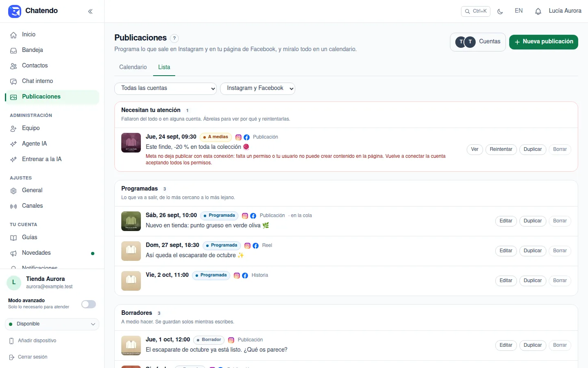Click the Cerrar sesión logout icon
Image resolution: width=588 pixels, height=368 pixels.
pos(11,357)
